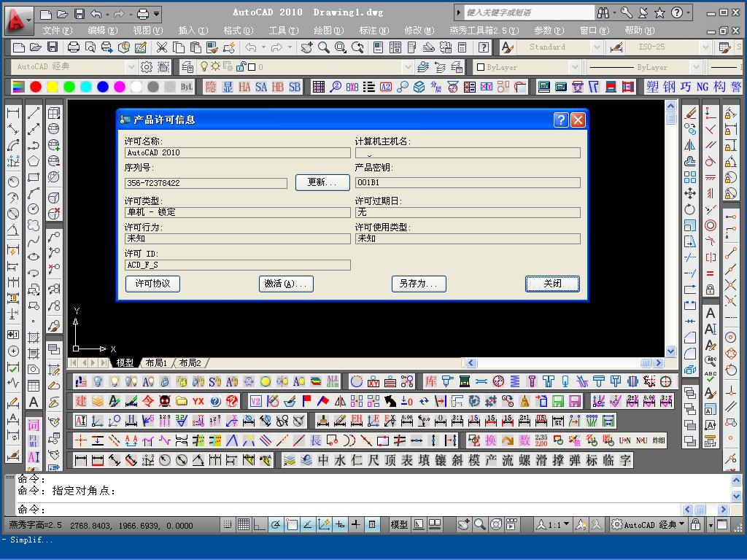Click the 换 replace icon
Viewport: 747px width, 560px height.
pos(491,440)
